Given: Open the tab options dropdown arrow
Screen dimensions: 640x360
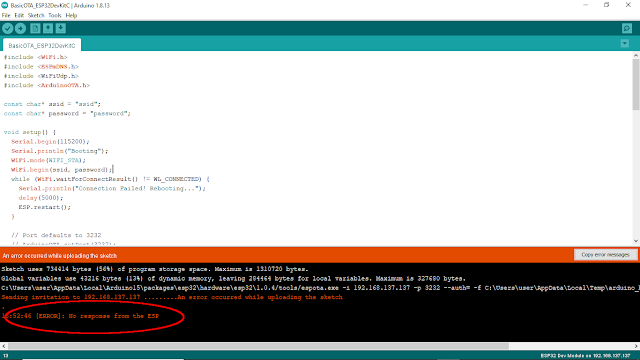Looking at the screenshot, I should (x=624, y=43).
